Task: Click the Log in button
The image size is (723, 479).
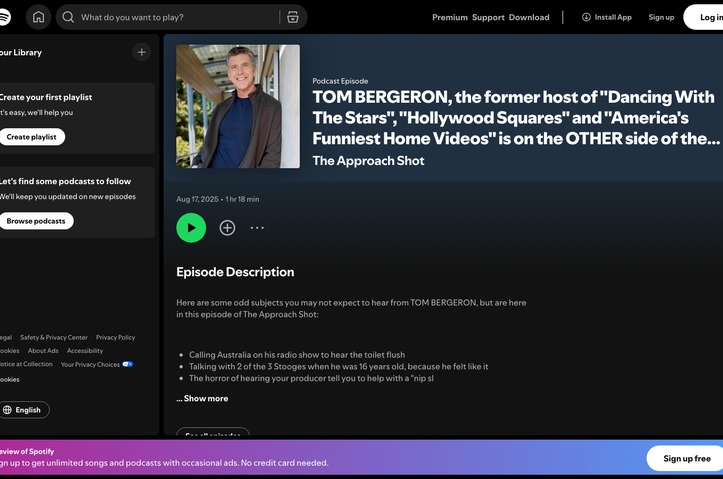Action: [704, 17]
